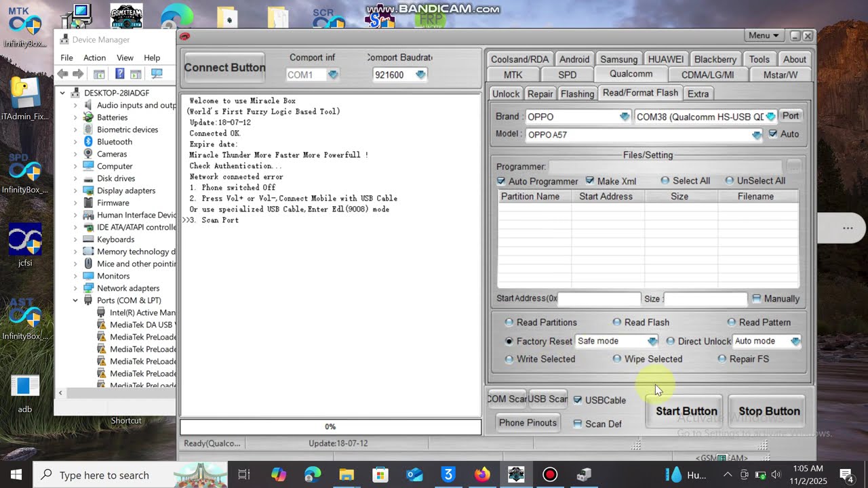Expand the Display adapters tree node

pyautogui.click(x=75, y=190)
